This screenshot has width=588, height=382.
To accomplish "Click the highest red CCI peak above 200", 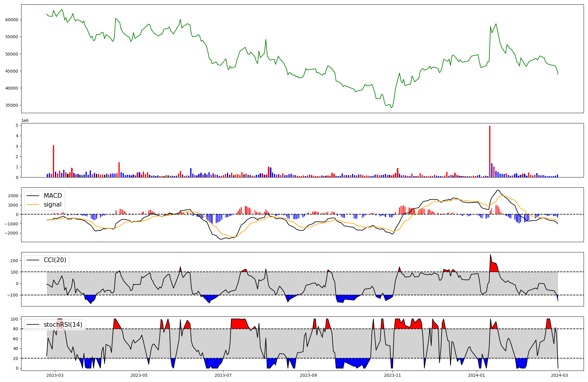I will point(491,259).
